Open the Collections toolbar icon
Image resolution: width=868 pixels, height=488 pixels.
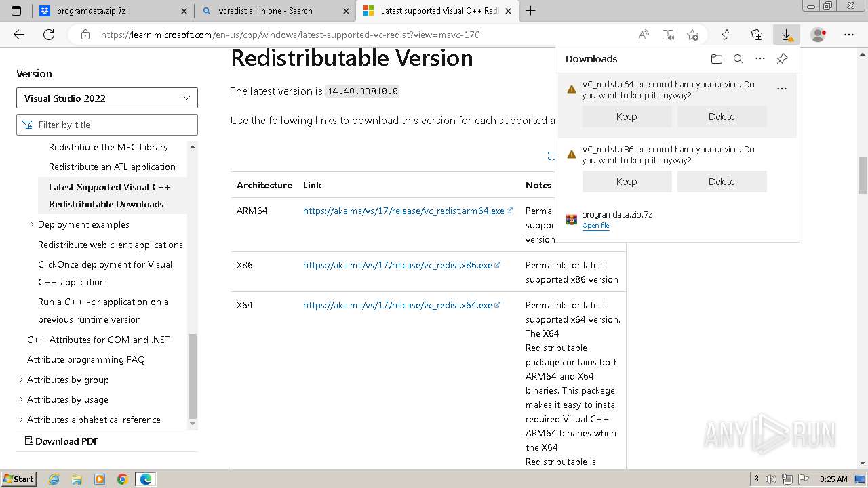point(757,35)
